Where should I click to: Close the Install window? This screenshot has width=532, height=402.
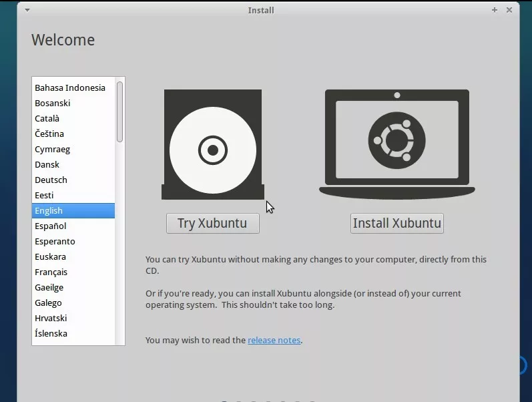tap(509, 10)
